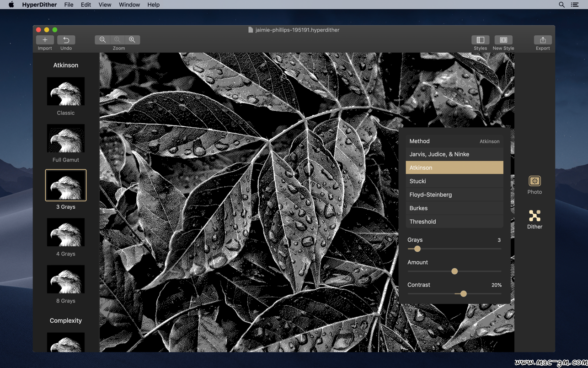Click the Complexity section heading
Viewport: 588px width, 368px height.
coord(66,321)
